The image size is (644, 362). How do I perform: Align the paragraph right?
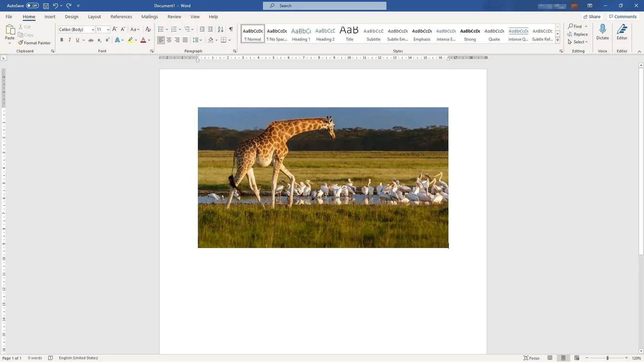coord(177,40)
